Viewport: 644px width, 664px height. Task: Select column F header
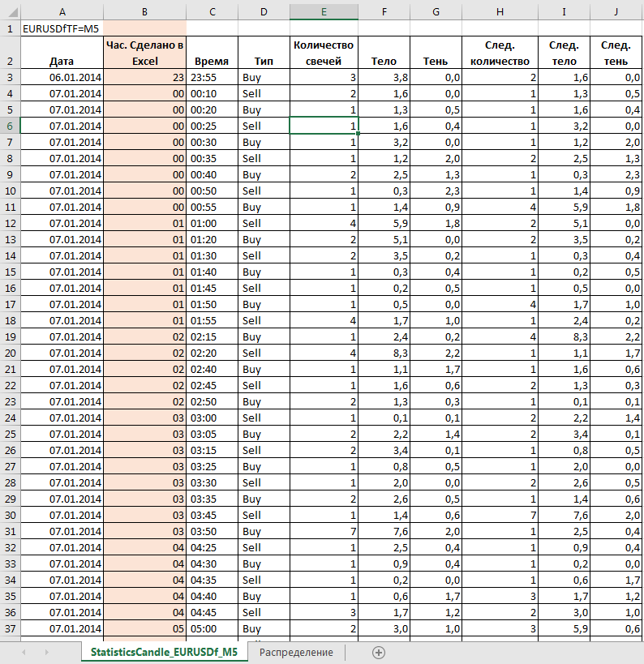click(x=384, y=12)
